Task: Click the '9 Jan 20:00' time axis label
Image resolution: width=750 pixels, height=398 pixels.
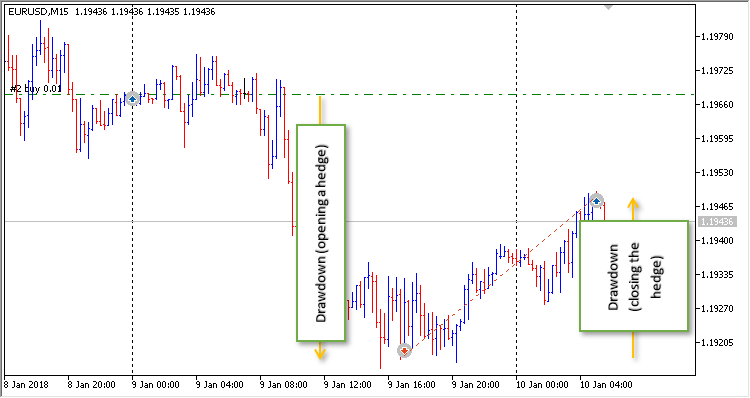Action: pos(475,385)
